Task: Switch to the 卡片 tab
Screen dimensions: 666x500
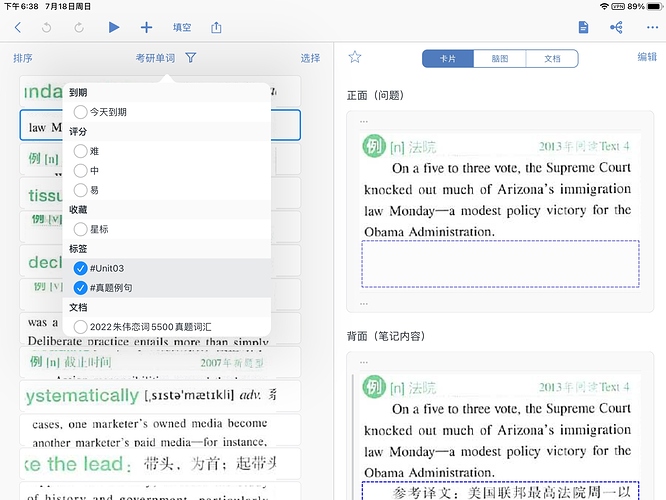Action: 448,59
